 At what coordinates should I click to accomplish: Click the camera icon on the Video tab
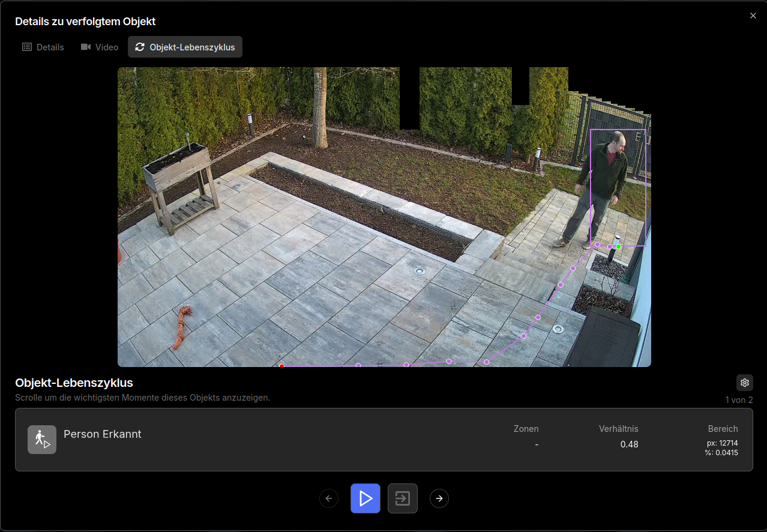[86, 47]
